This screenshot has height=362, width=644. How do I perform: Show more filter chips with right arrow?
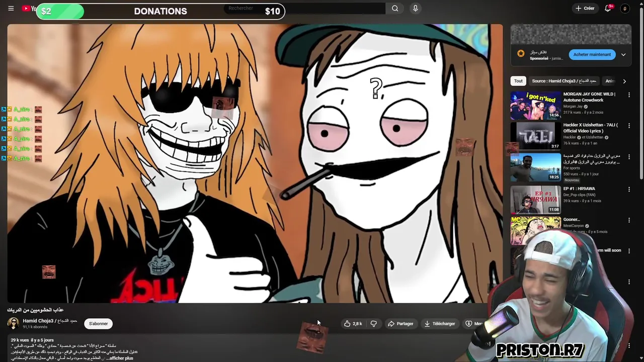[x=624, y=81]
